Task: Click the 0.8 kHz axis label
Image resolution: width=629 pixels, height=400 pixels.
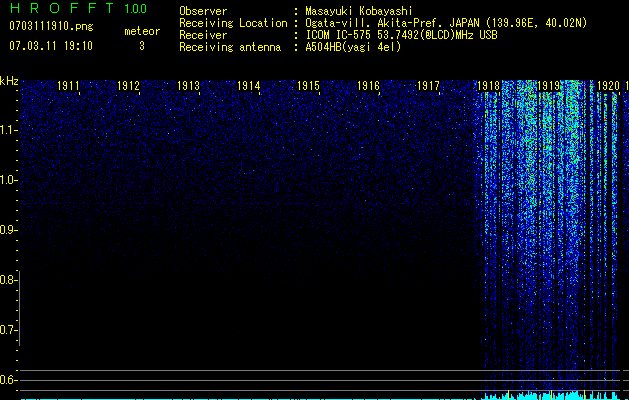Action: click(x=8, y=280)
